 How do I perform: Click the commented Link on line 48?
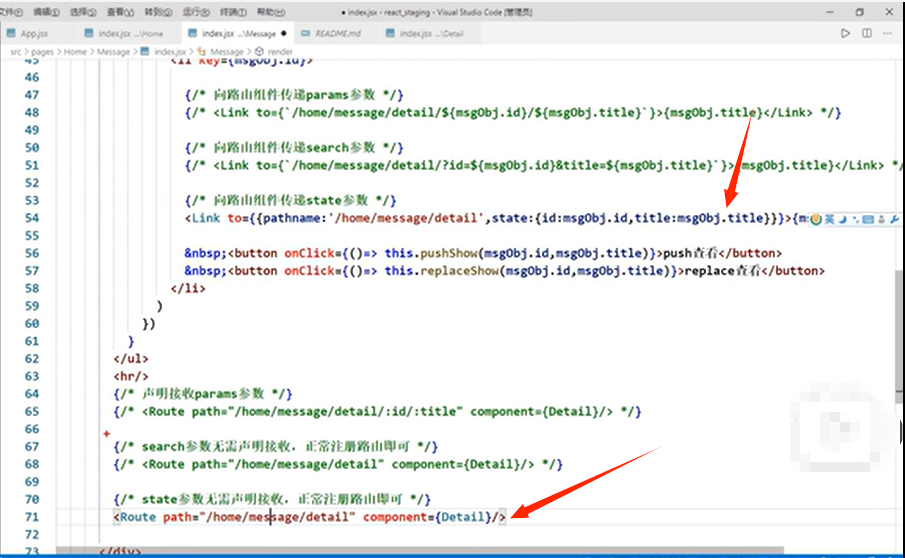[513, 113]
